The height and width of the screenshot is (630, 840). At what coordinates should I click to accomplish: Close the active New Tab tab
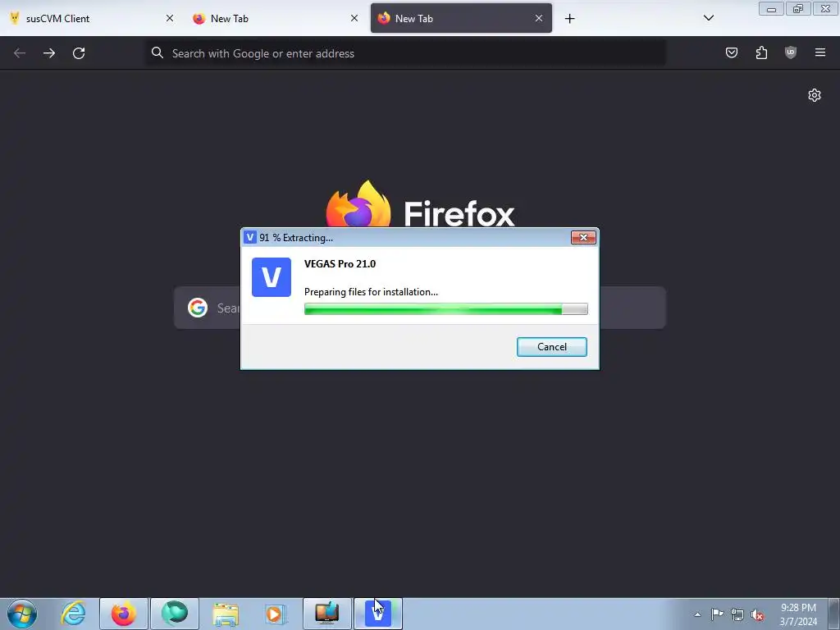pyautogui.click(x=539, y=18)
